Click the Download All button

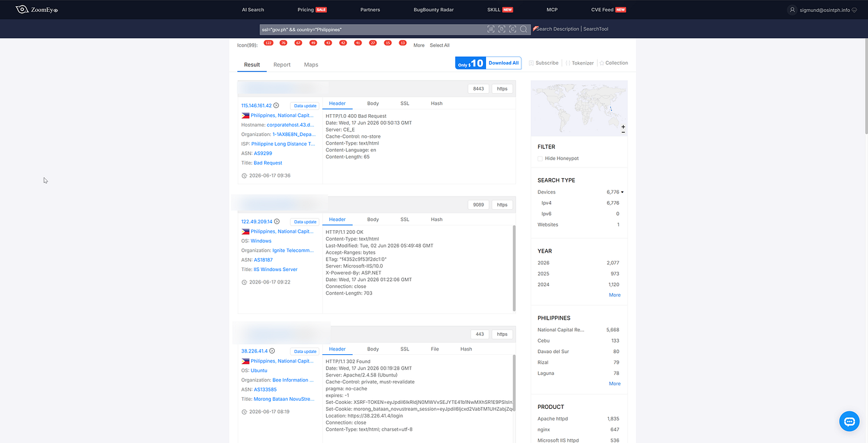(x=503, y=63)
